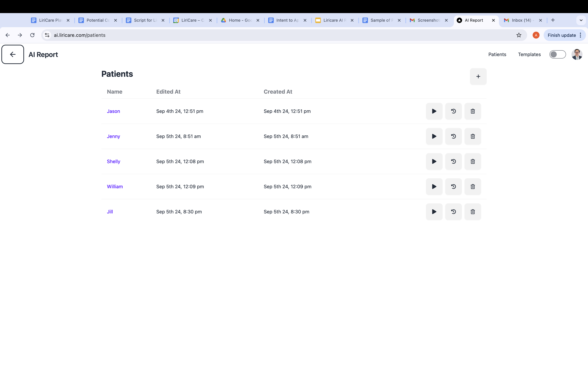This screenshot has width=588, height=381.
Task: Open Chrome three-dot menu beside Finish update
Action: click(580, 35)
